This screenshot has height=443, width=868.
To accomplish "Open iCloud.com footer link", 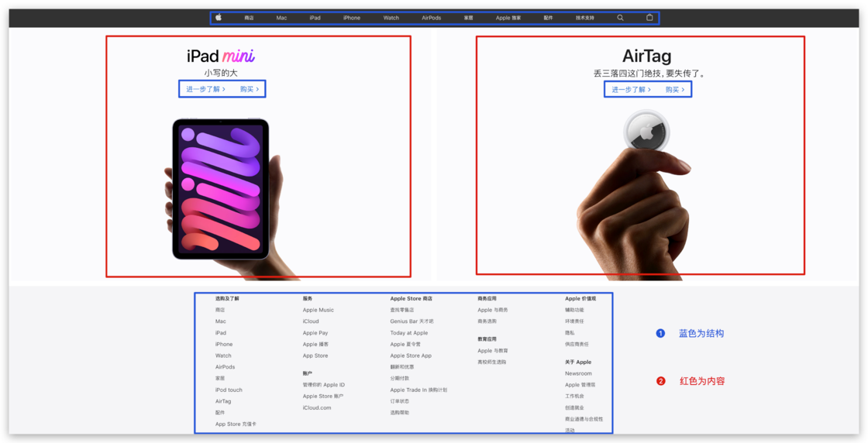I will [317, 407].
